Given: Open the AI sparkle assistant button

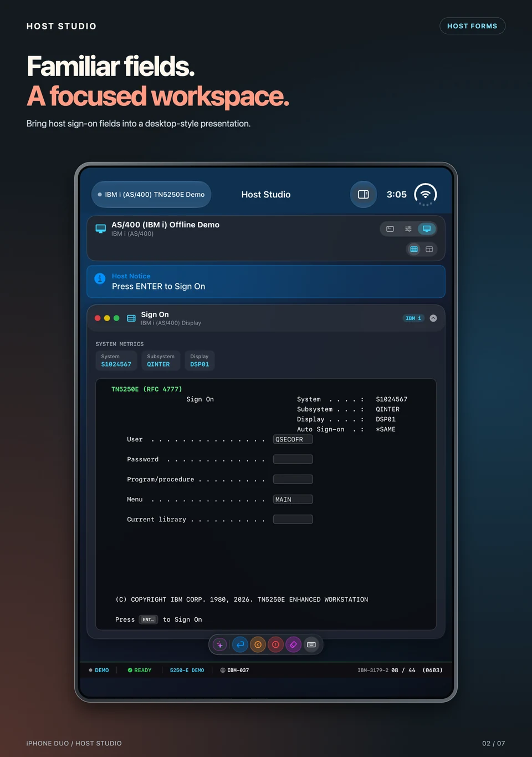Looking at the screenshot, I should click(x=220, y=644).
